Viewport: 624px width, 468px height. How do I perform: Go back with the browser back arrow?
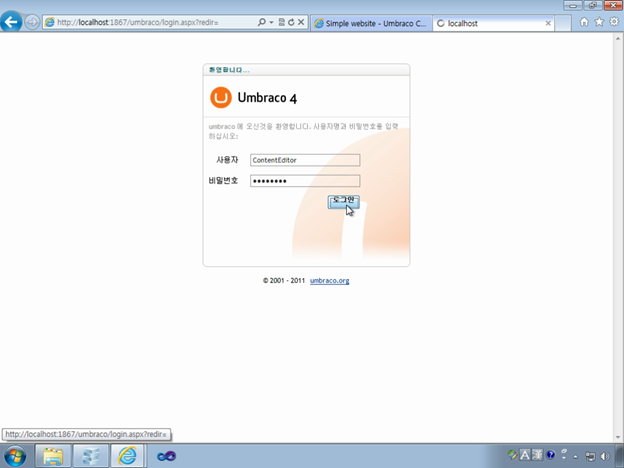(11, 21)
